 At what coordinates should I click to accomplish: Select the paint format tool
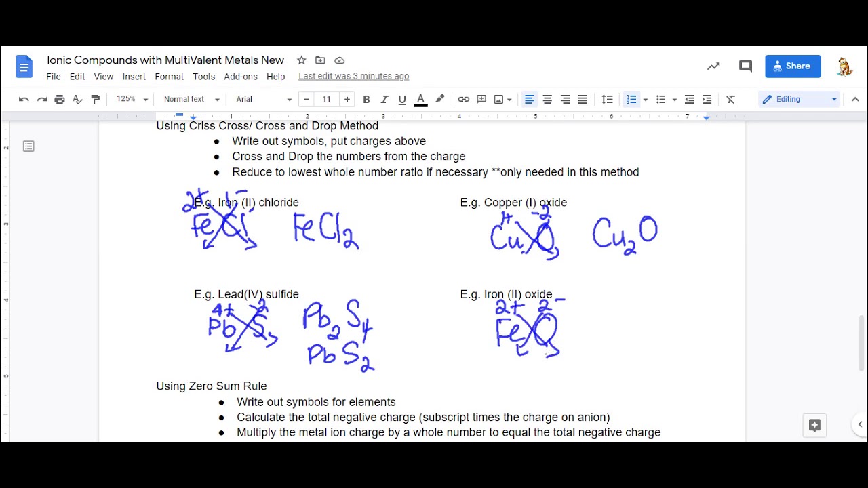[96, 100]
